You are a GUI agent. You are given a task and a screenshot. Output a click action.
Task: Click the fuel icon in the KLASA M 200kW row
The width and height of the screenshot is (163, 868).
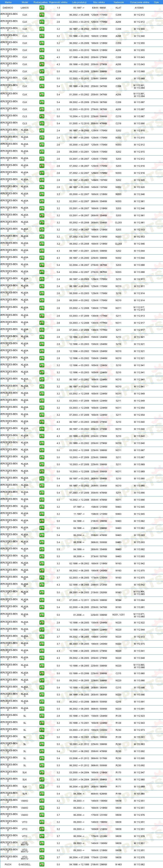pyautogui.click(x=41, y=585)
